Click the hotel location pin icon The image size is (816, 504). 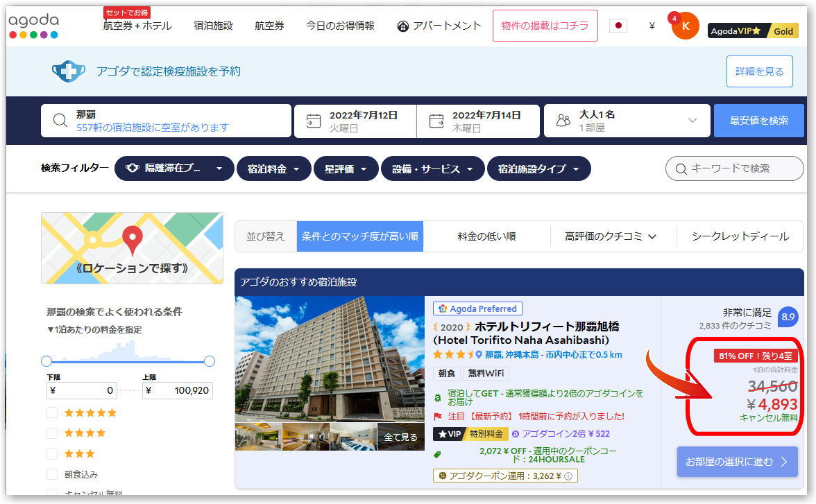click(x=478, y=355)
